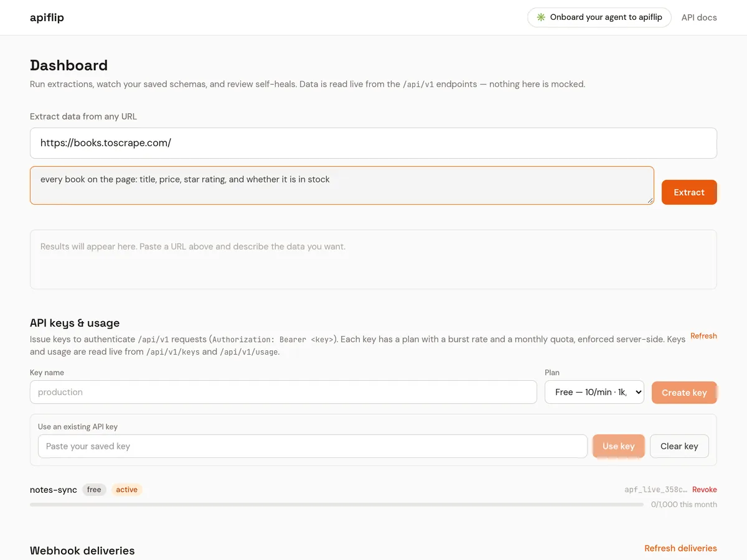The width and height of the screenshot is (747, 560).
Task: Click the green sparkle icon in Onboard button
Action: pyautogui.click(x=541, y=17)
